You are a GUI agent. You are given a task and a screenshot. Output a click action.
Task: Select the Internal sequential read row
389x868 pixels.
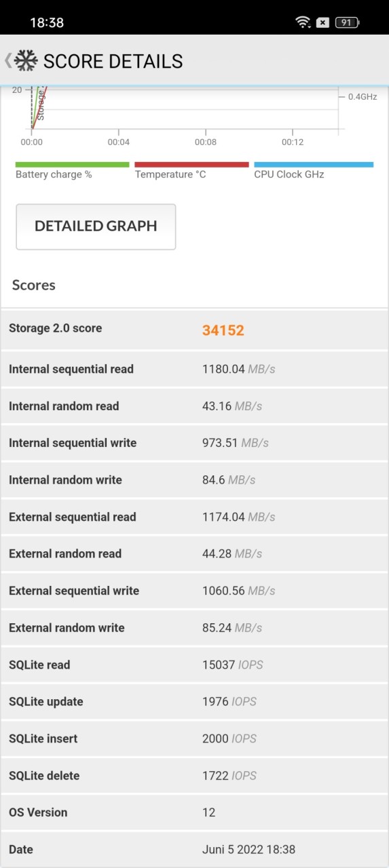pyautogui.click(x=194, y=370)
